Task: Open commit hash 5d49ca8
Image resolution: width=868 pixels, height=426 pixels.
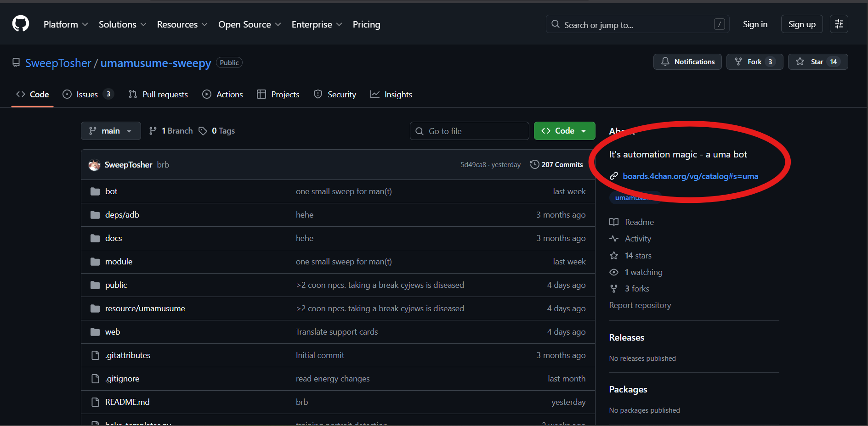Action: (473, 165)
